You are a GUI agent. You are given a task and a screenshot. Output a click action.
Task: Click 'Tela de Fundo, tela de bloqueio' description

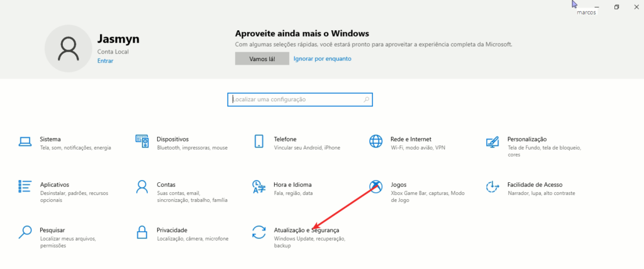[x=543, y=151]
